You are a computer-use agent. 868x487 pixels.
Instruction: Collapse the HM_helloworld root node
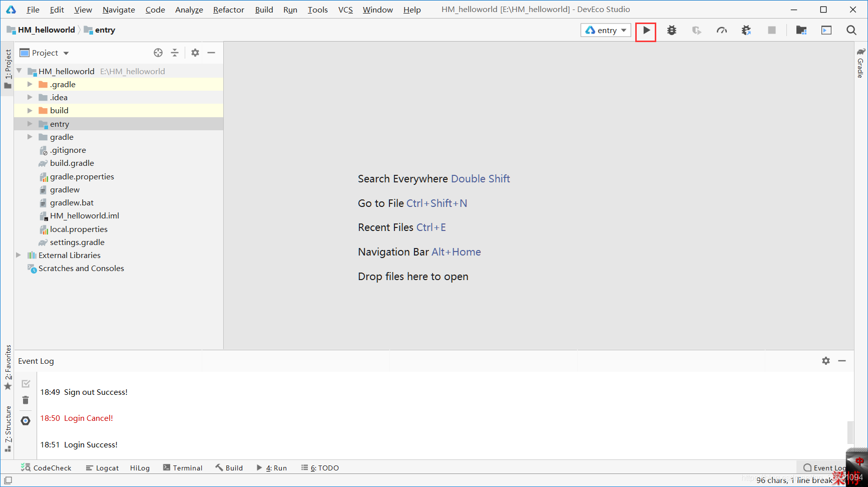(x=19, y=71)
